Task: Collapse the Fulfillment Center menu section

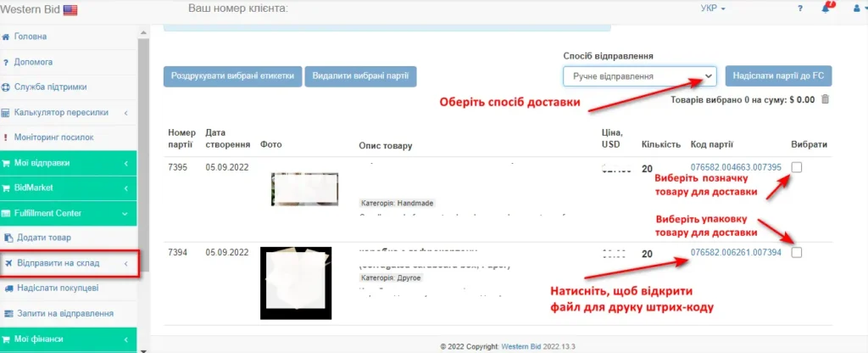Action: (x=69, y=213)
